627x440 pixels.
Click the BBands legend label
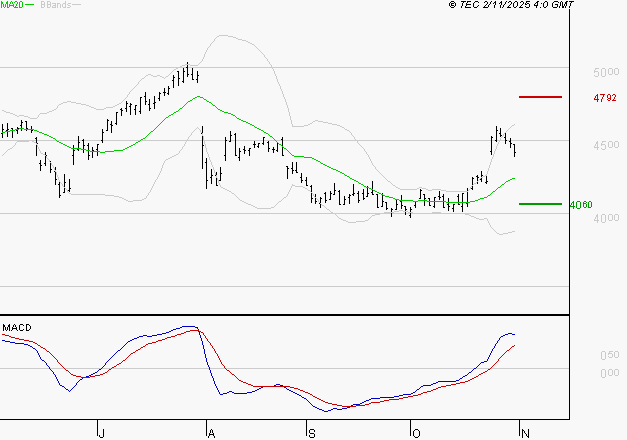[x=56, y=5]
